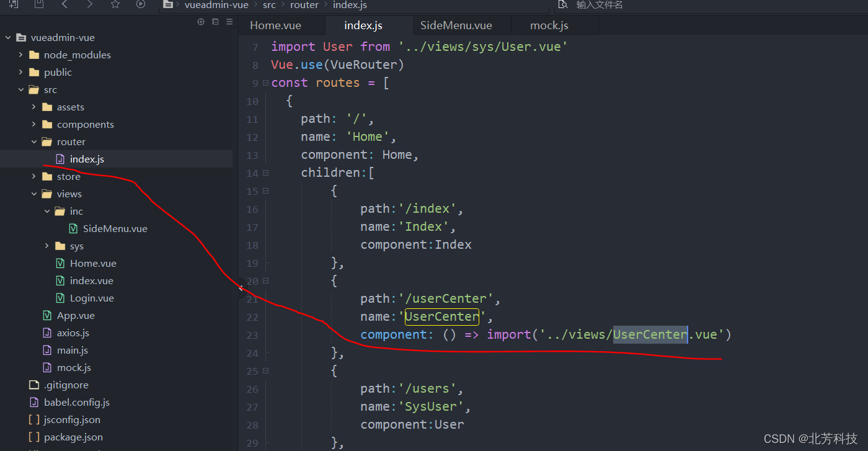Fold the code block at line 20
868x451 pixels.
[x=265, y=280]
